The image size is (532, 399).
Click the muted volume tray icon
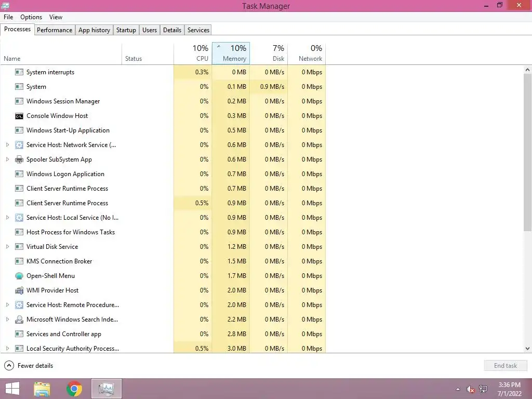(470, 389)
